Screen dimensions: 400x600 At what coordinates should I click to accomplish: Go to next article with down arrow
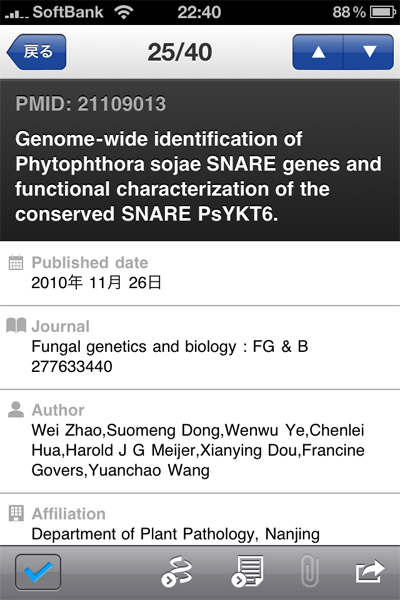[369, 52]
